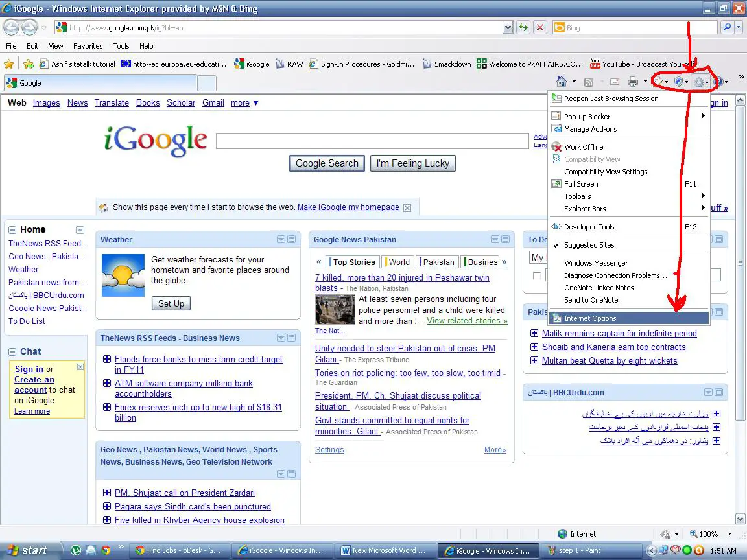This screenshot has width=747, height=560.
Task: Expand the ATM software company story
Action: (x=107, y=383)
